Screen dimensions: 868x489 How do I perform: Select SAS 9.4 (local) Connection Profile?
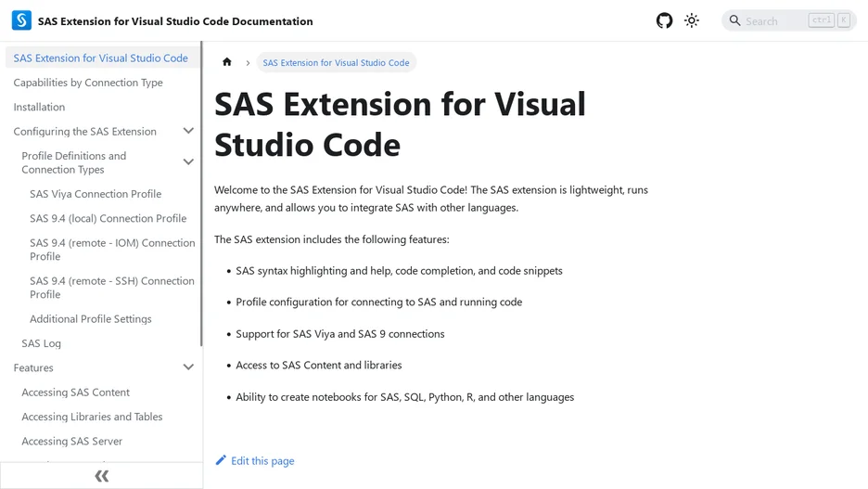(108, 218)
